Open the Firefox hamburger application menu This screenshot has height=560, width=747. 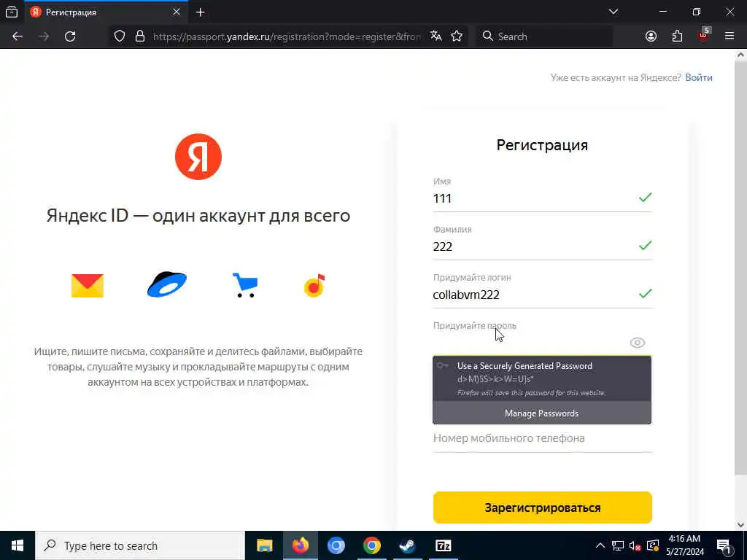coord(729,36)
